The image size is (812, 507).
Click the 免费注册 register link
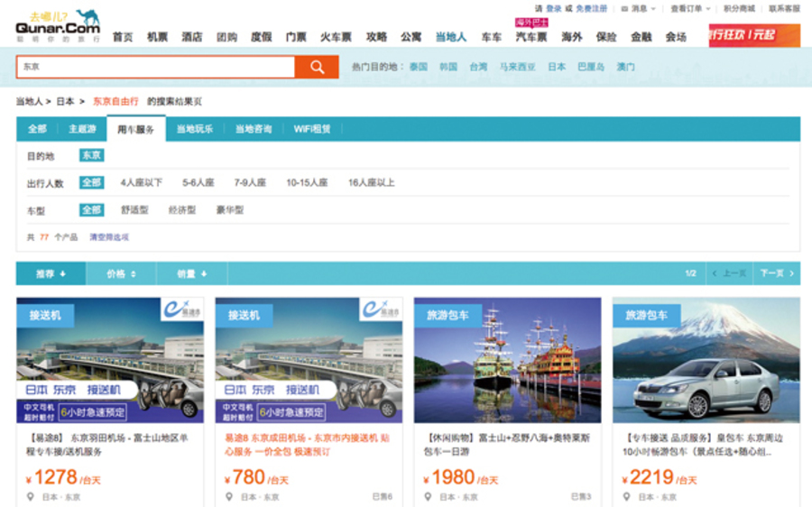(x=591, y=8)
